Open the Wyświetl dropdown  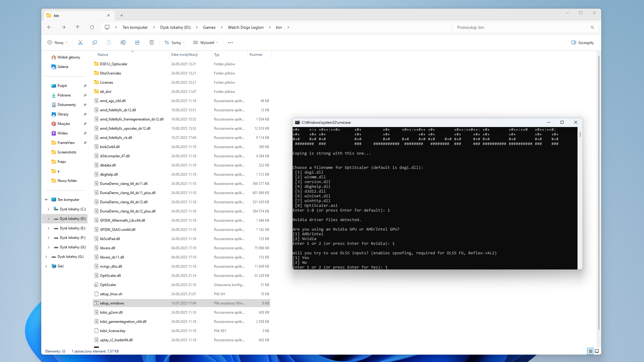pos(206,43)
